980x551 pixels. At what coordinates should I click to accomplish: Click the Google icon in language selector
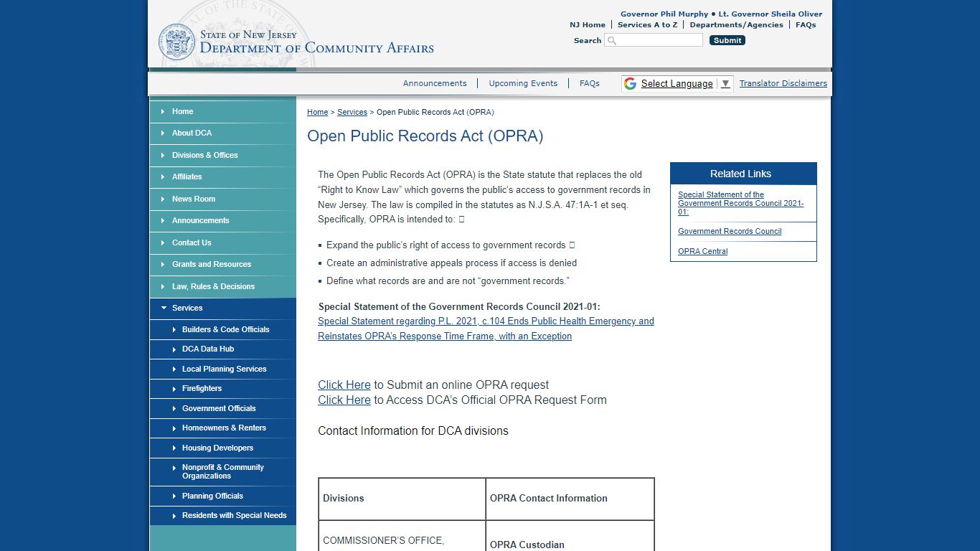click(630, 83)
